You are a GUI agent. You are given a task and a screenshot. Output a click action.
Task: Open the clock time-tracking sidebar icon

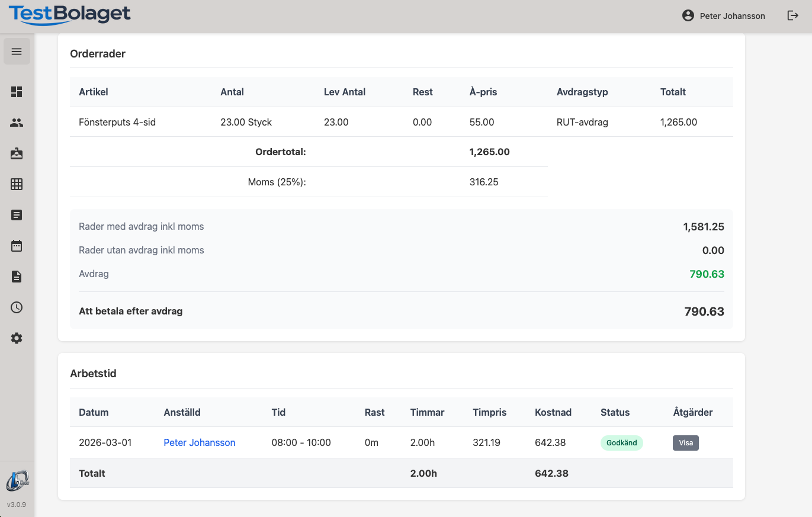click(x=17, y=307)
